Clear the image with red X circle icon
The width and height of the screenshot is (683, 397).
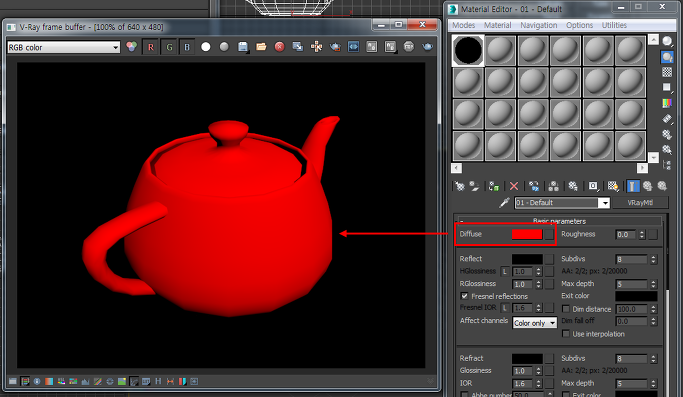pos(280,47)
